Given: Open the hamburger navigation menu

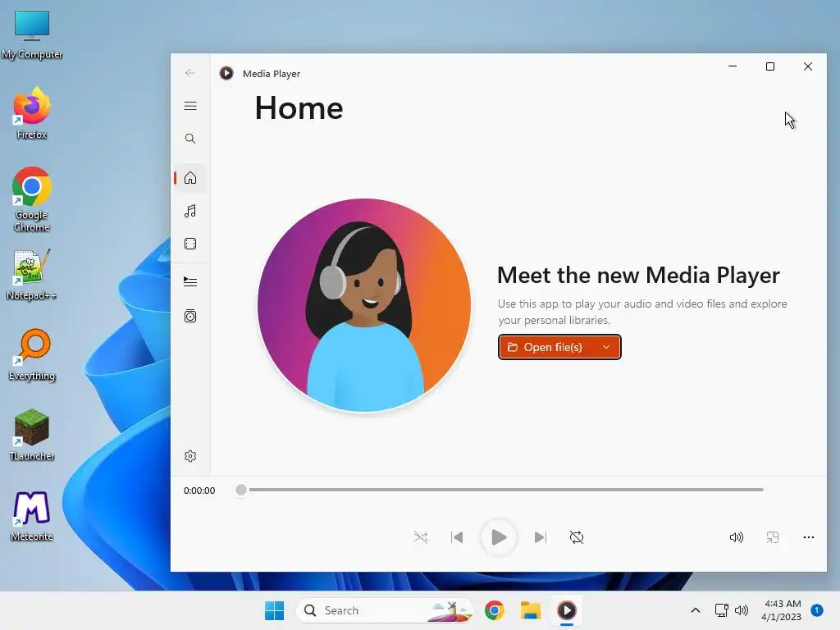Looking at the screenshot, I should coord(190,106).
